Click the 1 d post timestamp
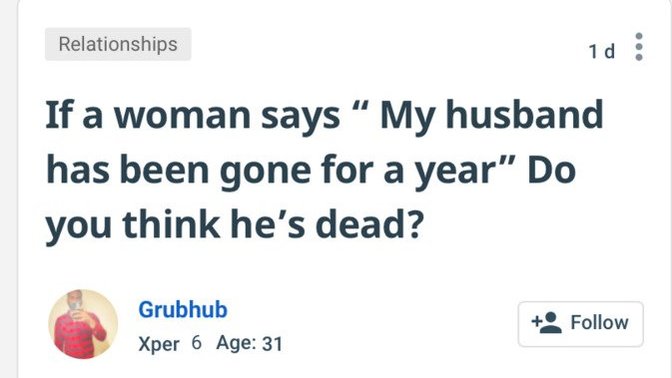The width and height of the screenshot is (672, 378). pos(602,51)
